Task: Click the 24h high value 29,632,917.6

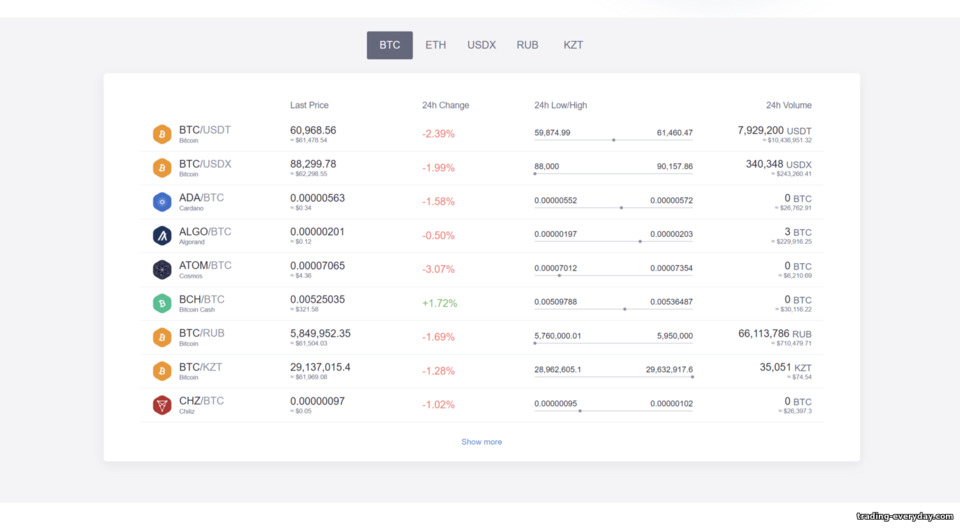Action: click(669, 369)
